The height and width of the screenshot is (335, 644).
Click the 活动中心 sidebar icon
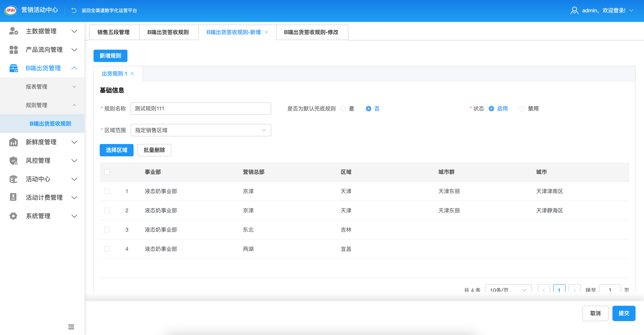tap(13, 179)
